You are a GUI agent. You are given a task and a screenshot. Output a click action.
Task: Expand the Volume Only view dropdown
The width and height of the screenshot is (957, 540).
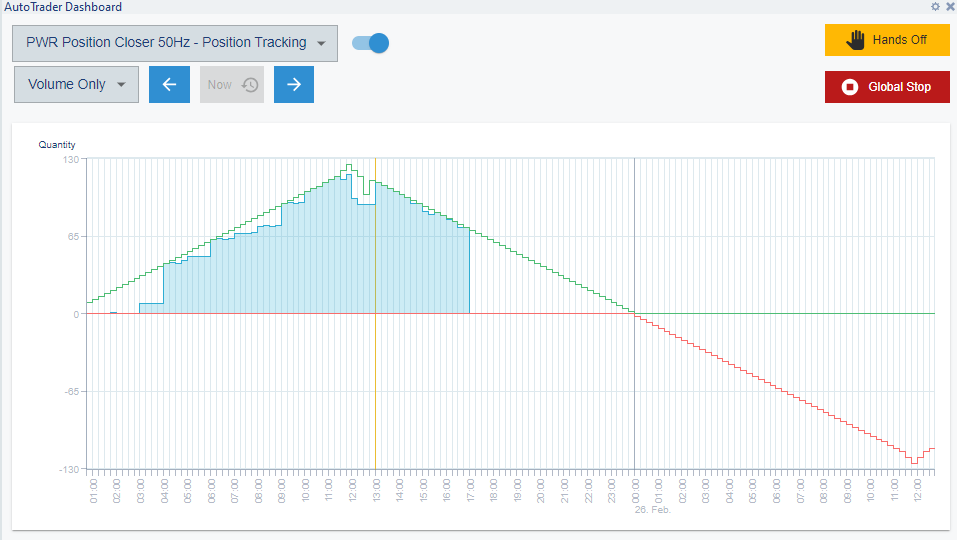[76, 85]
